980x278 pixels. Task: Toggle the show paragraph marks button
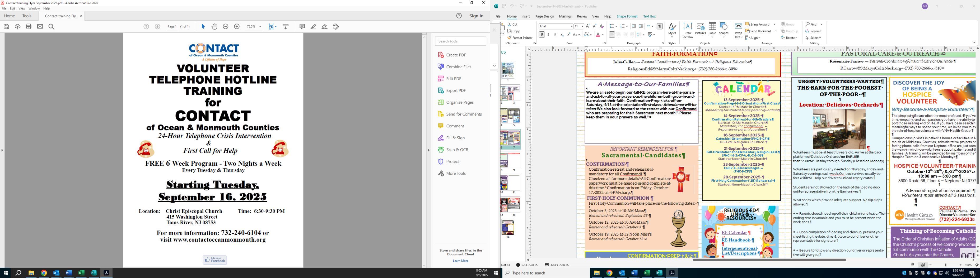[x=660, y=26]
